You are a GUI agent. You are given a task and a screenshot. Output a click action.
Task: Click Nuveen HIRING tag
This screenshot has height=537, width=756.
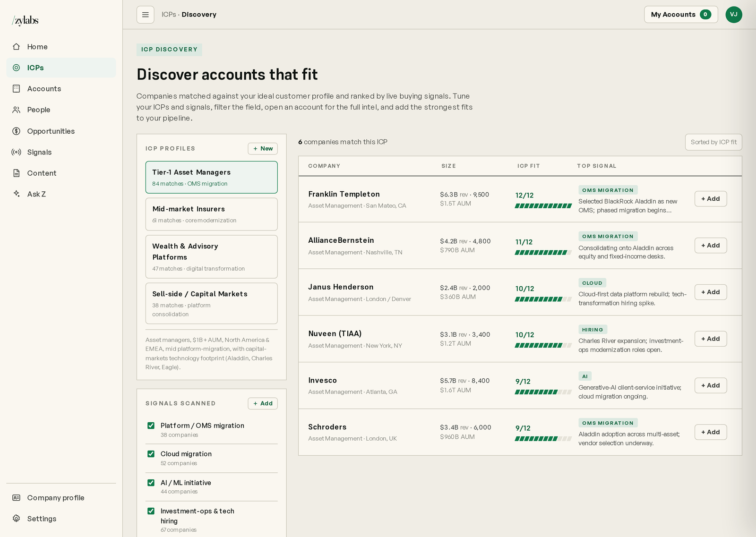[593, 330]
